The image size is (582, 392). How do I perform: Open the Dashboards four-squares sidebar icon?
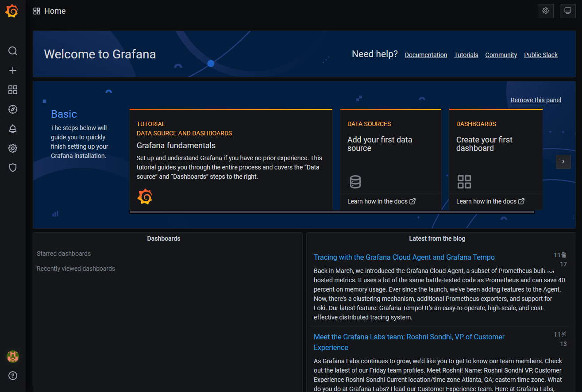click(x=13, y=90)
